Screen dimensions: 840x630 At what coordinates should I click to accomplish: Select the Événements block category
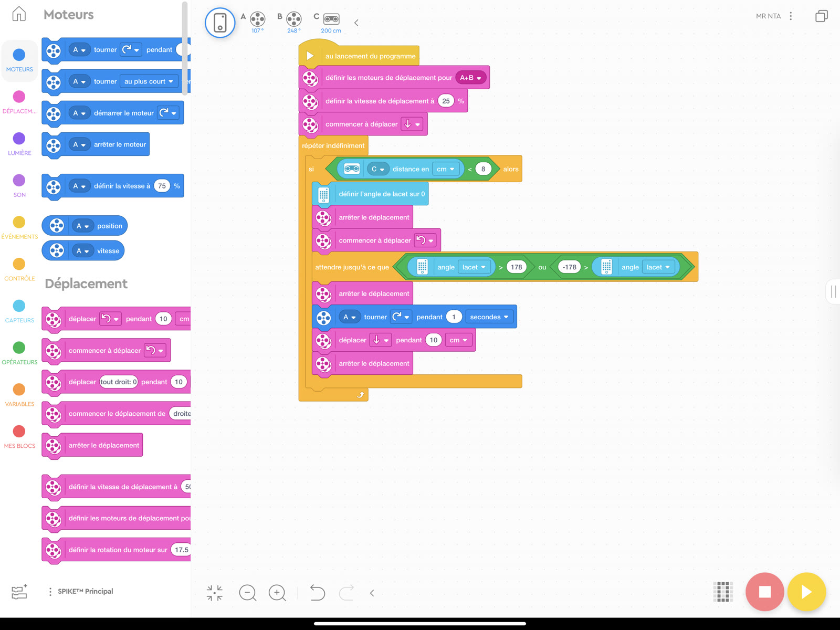[19, 228]
